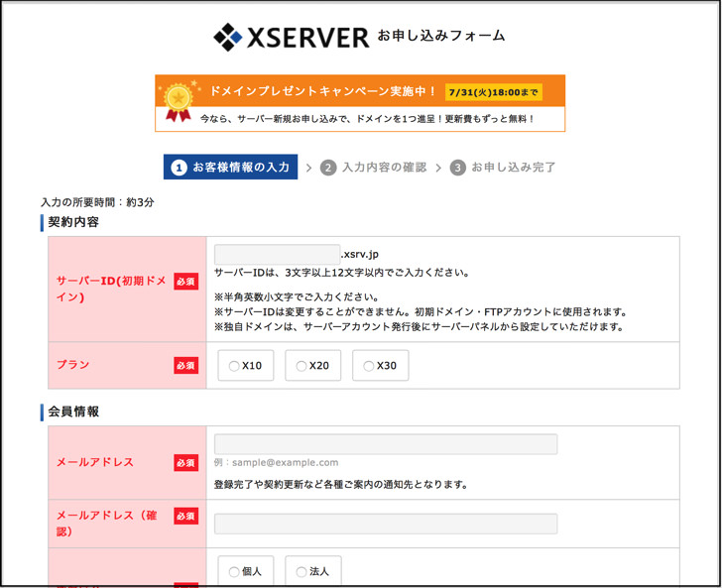Click the 例:sample@example.com hint text
The height and width of the screenshot is (588, 722).
pos(277,462)
